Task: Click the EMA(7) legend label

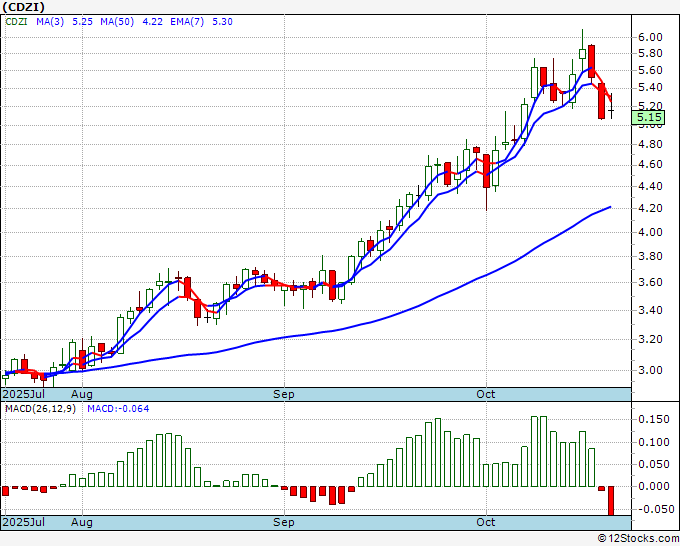Action: click(x=187, y=21)
